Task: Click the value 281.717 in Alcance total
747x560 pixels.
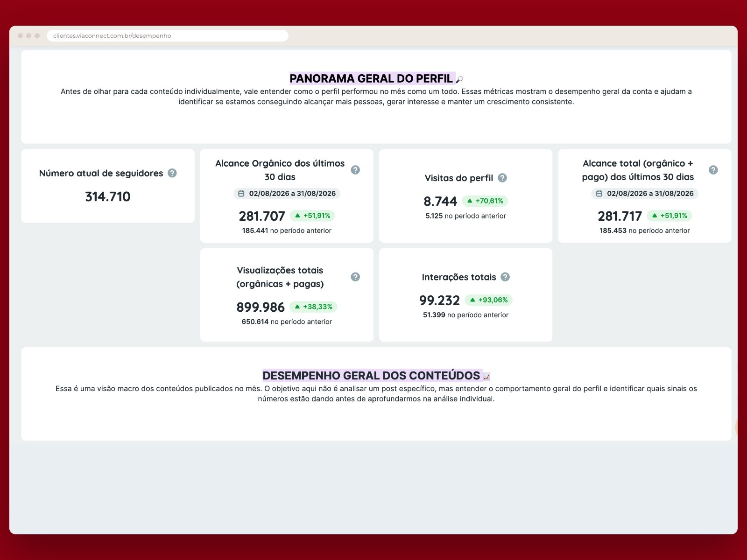Action: (x=620, y=216)
